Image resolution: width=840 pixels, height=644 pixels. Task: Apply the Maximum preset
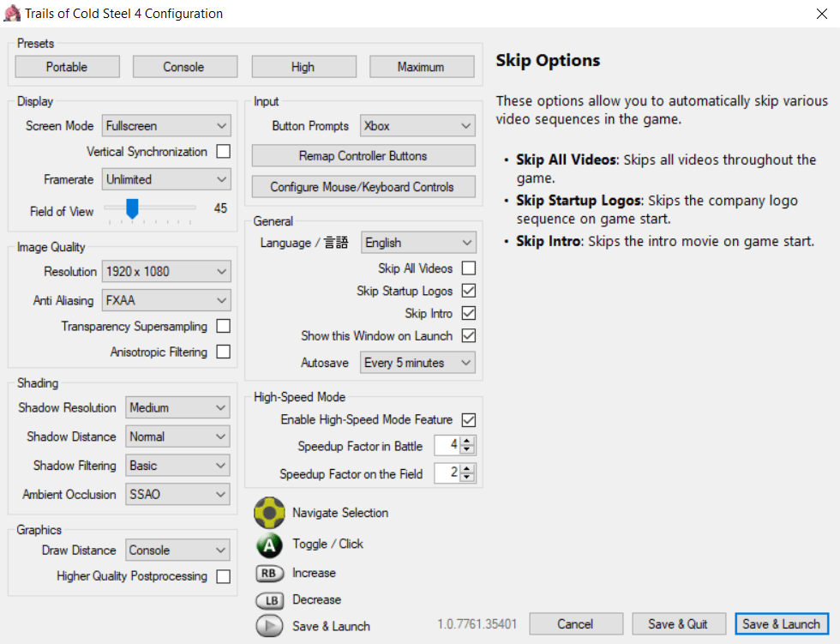(421, 67)
